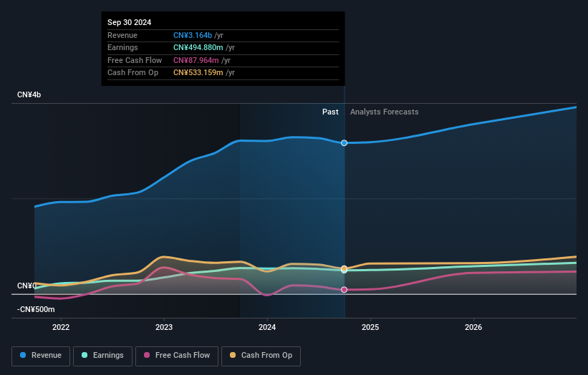Click the 2025 x-axis label
Image resolution: width=588 pixels, height=375 pixels.
(370, 328)
